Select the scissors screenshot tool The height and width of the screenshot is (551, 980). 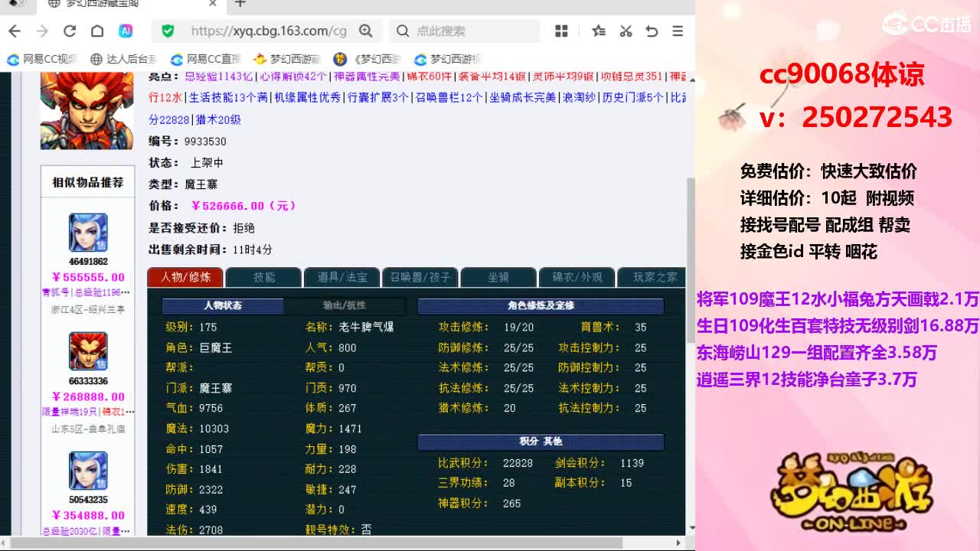click(x=626, y=31)
